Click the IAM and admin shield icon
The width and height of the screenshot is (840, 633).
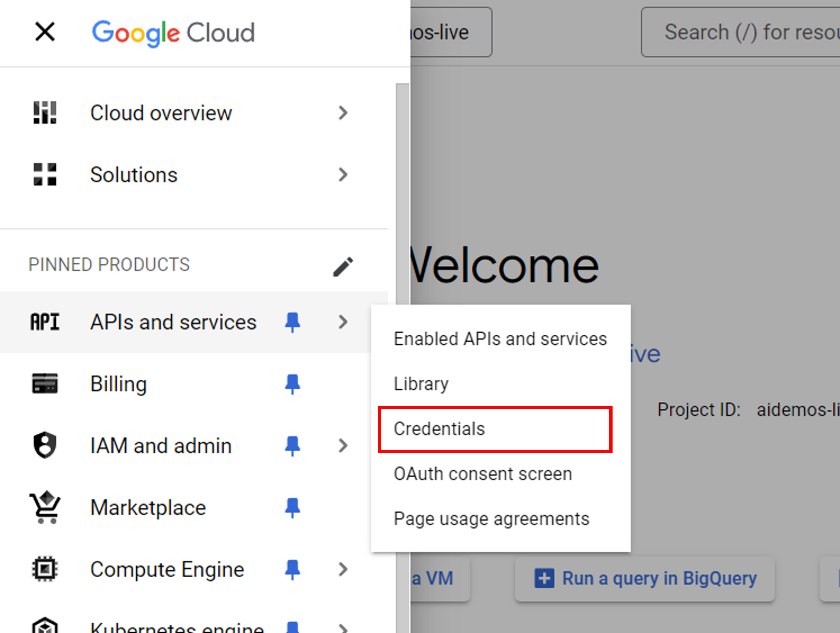tap(45, 445)
